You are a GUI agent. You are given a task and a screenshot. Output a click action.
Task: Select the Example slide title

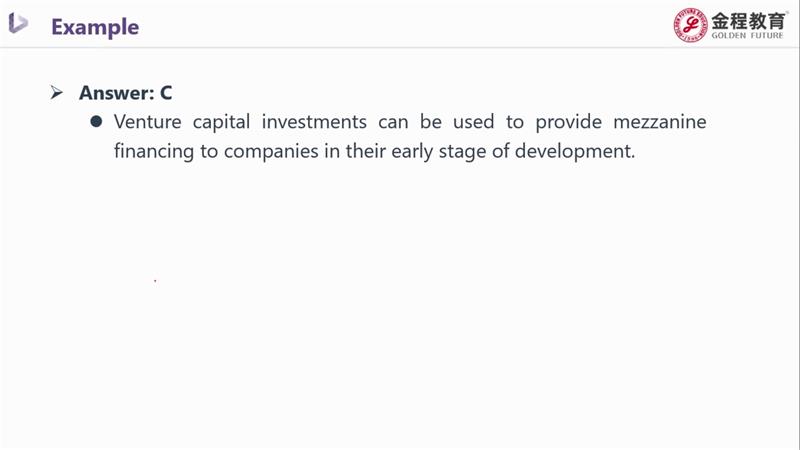[x=95, y=26]
